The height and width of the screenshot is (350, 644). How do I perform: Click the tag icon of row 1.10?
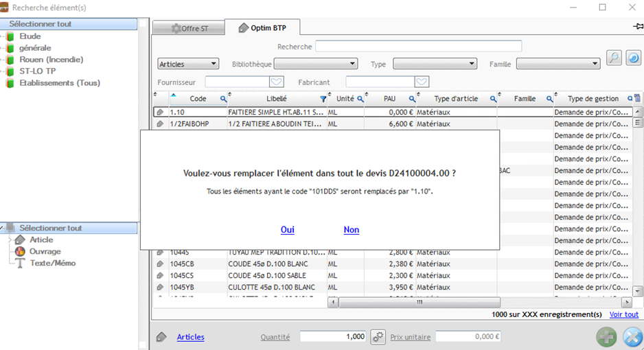pyautogui.click(x=160, y=112)
